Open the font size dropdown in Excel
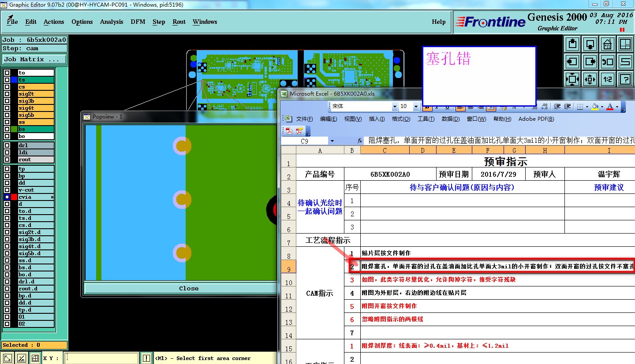635x364 pixels. click(416, 107)
